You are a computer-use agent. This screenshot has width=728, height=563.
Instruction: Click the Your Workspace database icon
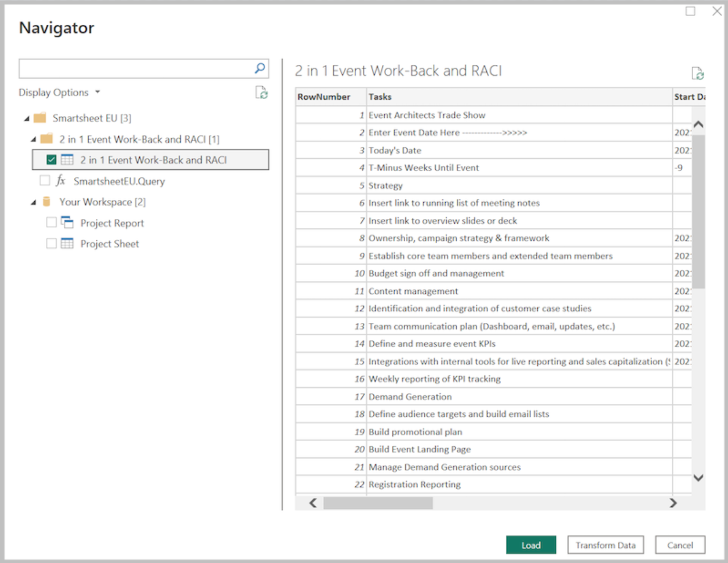(47, 202)
